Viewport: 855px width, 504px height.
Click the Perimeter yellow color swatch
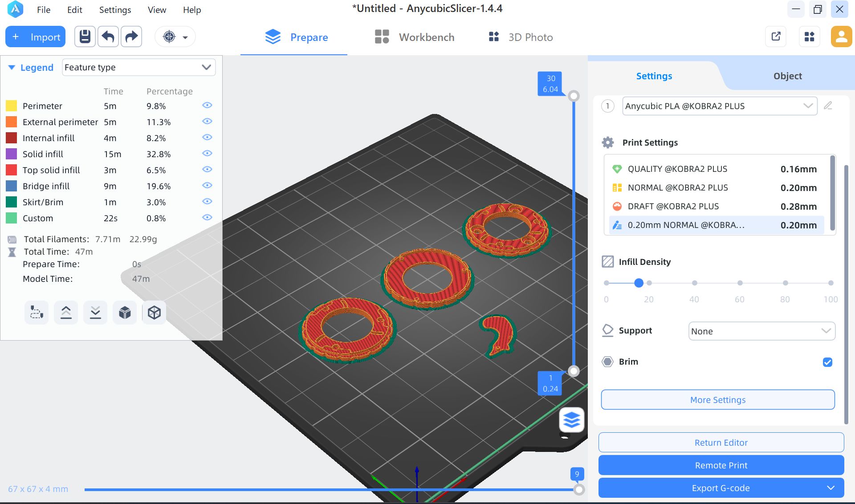pyautogui.click(x=12, y=106)
